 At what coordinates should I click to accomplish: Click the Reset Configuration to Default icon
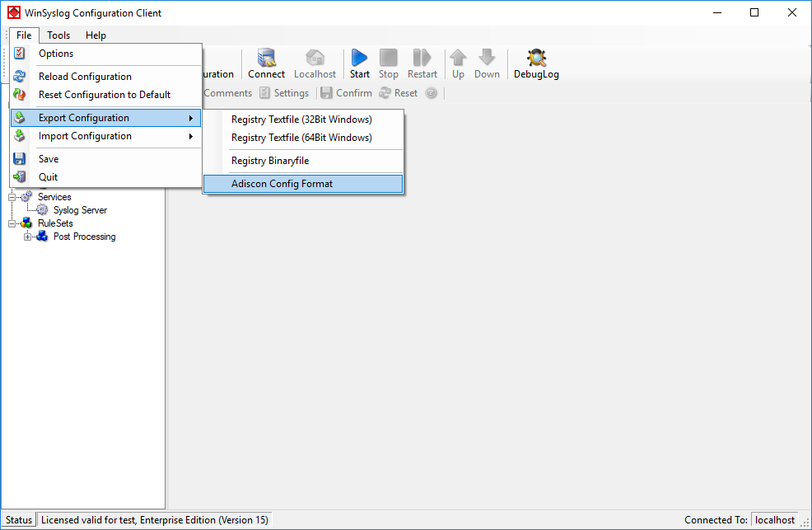click(19, 94)
